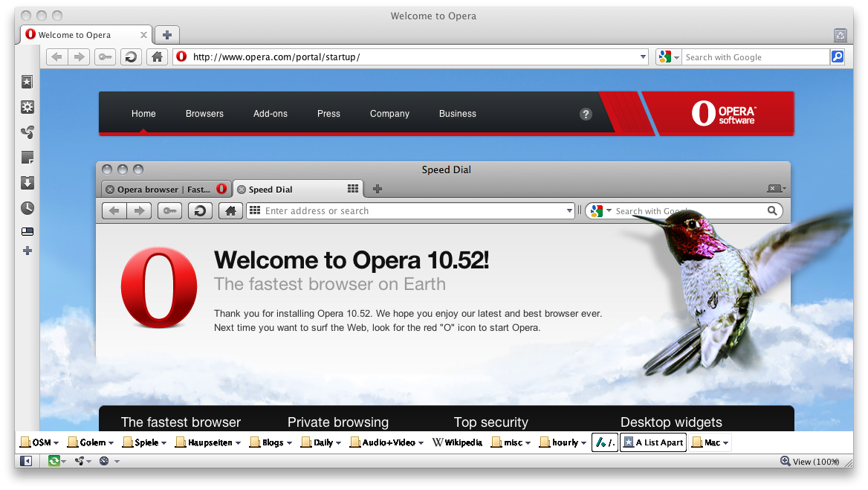Open the History panel
The width and height of the screenshot is (868, 490).
[27, 207]
